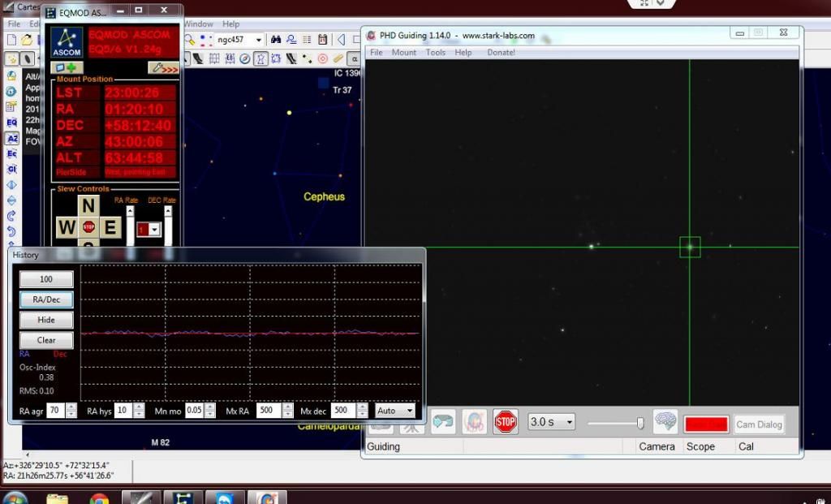Click the New chart icon in Cartes du Ciel
Image resolution: width=831 pixels, height=504 pixels.
click(11, 40)
